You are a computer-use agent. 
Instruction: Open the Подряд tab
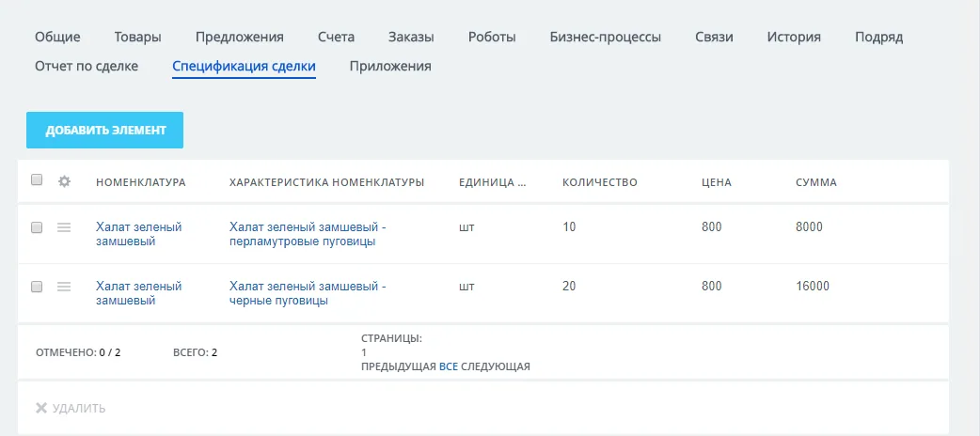coord(878,37)
